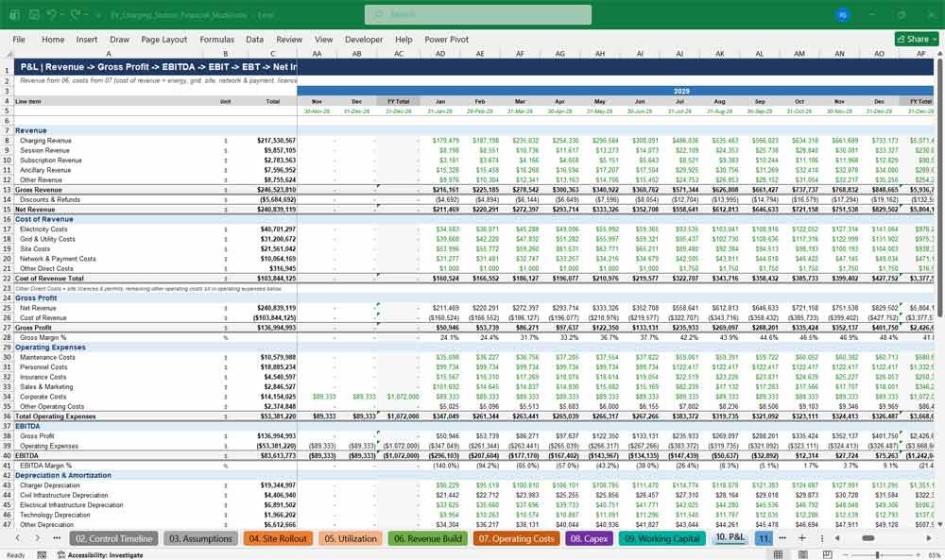
Task: Click the Net Revenue total $240,839,119
Action: click(276, 210)
